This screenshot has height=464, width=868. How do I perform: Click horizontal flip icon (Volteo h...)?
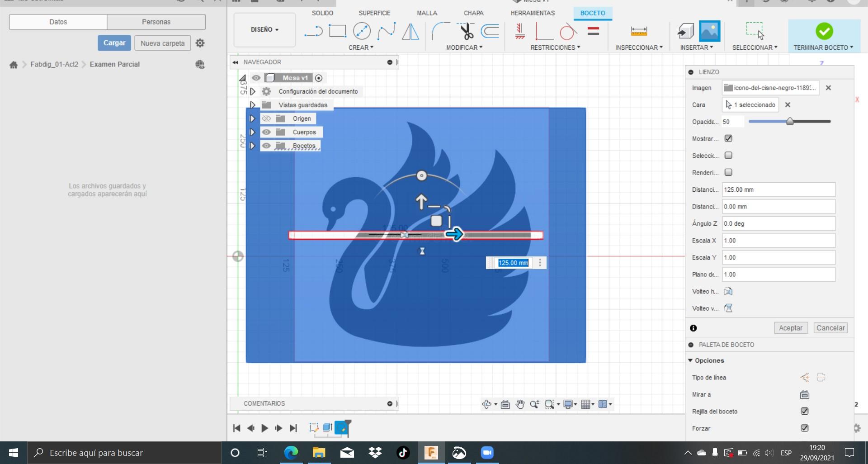728,291
